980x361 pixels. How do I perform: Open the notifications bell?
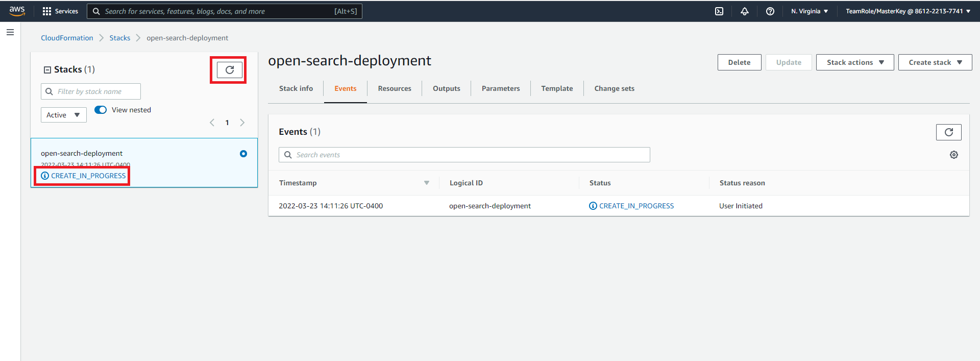tap(745, 11)
